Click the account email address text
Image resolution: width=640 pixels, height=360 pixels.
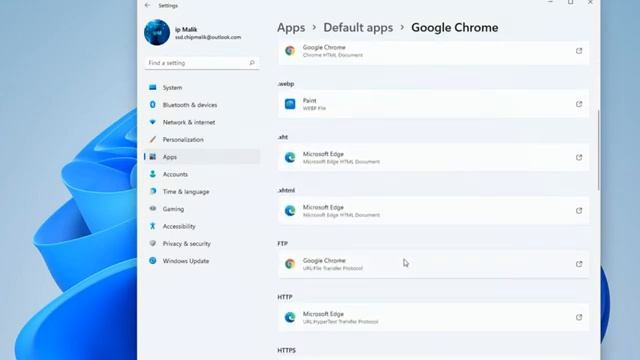pos(208,37)
